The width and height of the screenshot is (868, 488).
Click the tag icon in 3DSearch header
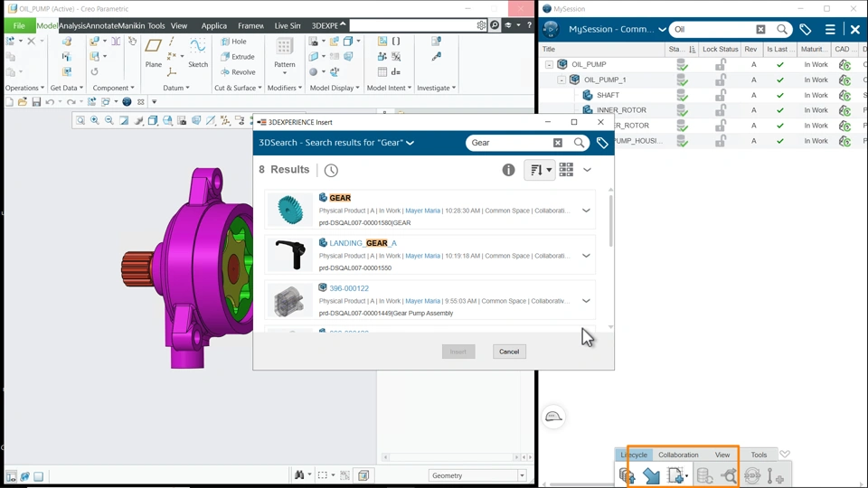coord(602,143)
